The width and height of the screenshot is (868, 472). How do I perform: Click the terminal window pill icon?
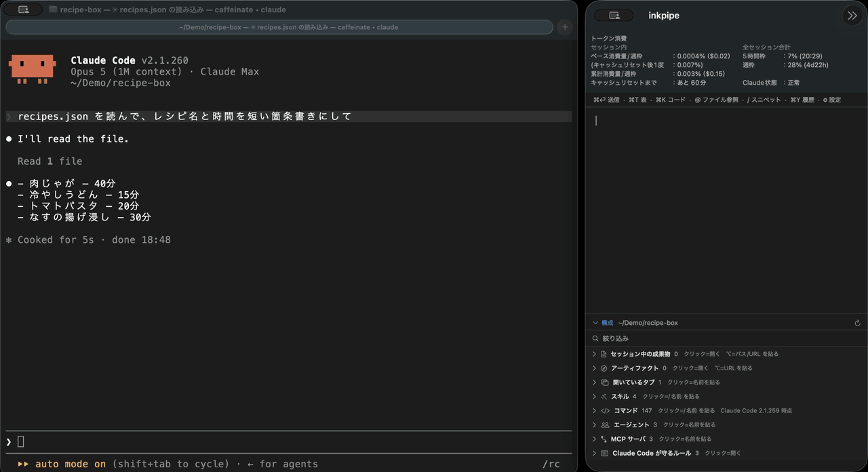coord(24,9)
